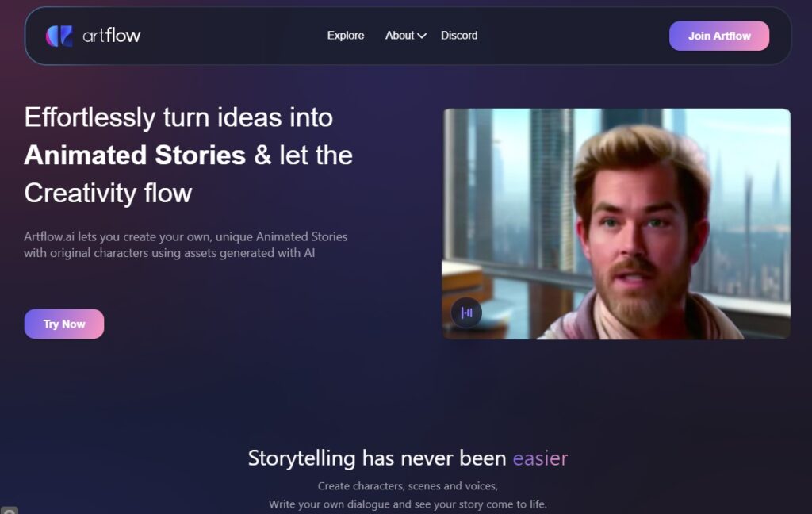Expand the About dropdown chevron
The image size is (812, 514).
pyautogui.click(x=422, y=36)
